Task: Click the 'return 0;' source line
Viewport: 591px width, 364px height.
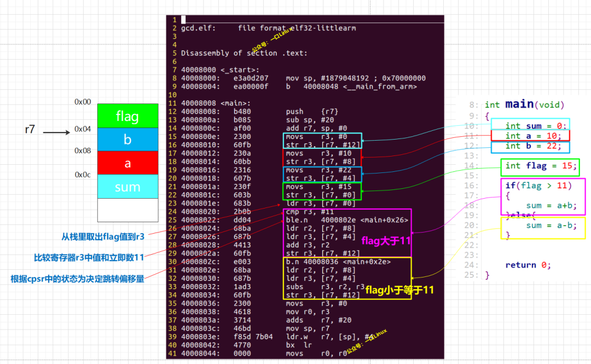Action: 528,265
